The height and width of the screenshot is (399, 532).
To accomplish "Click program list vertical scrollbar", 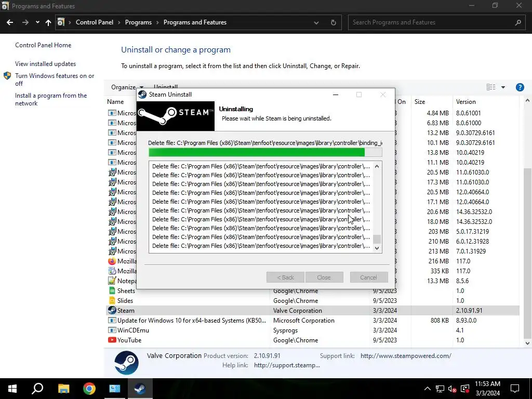I will 527,253.
